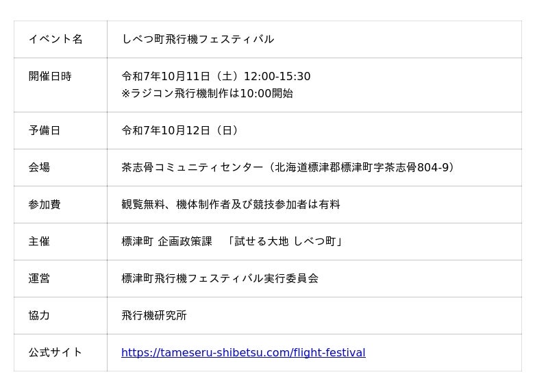Image resolution: width=548 pixels, height=392 pixels.
Task: Click the 運営 label cell
Action: coord(39,278)
